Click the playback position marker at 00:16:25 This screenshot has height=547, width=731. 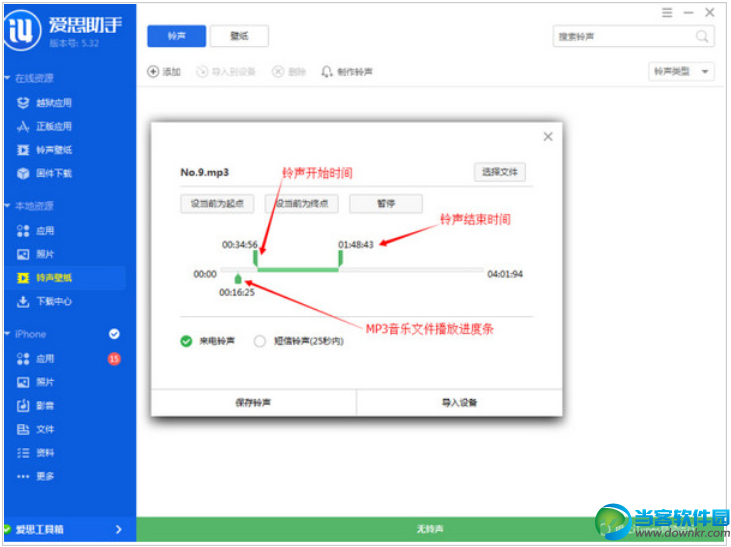click(238, 279)
